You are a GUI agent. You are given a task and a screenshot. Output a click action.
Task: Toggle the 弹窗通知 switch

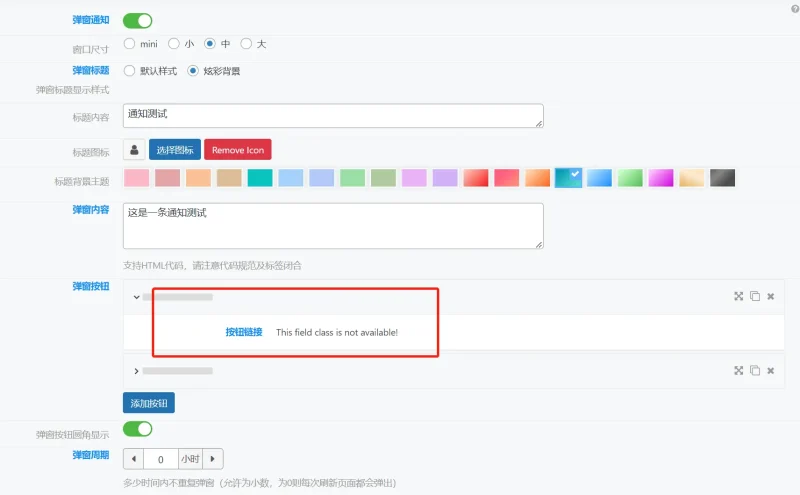click(138, 21)
